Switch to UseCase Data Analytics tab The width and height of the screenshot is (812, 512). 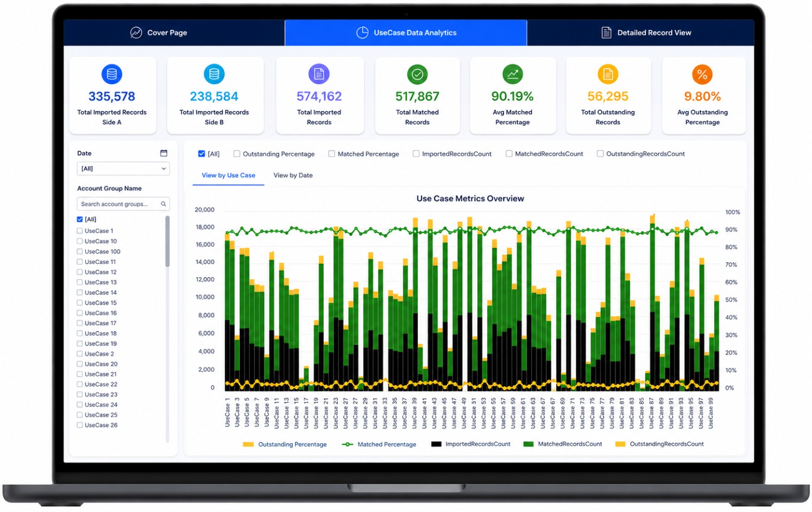coord(406,33)
